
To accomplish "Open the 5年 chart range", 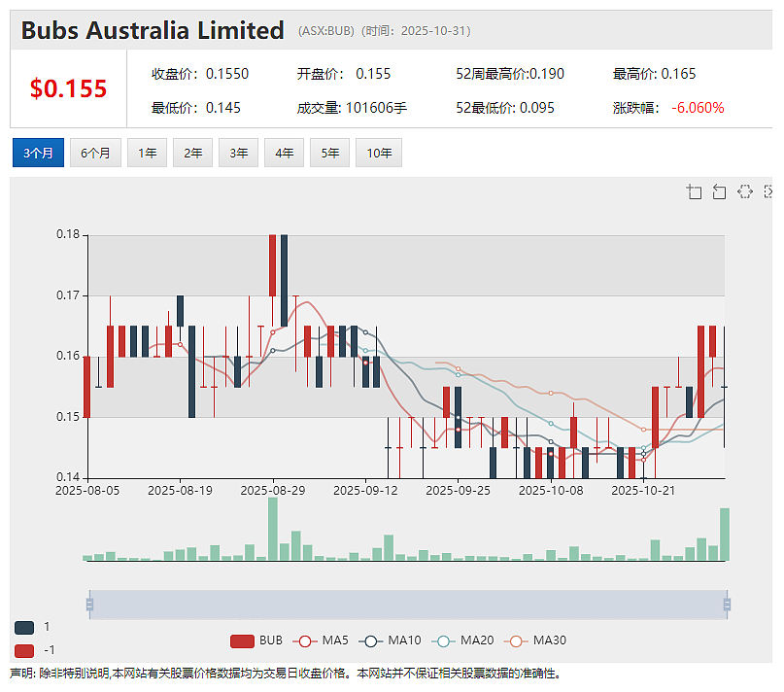I will point(329,153).
